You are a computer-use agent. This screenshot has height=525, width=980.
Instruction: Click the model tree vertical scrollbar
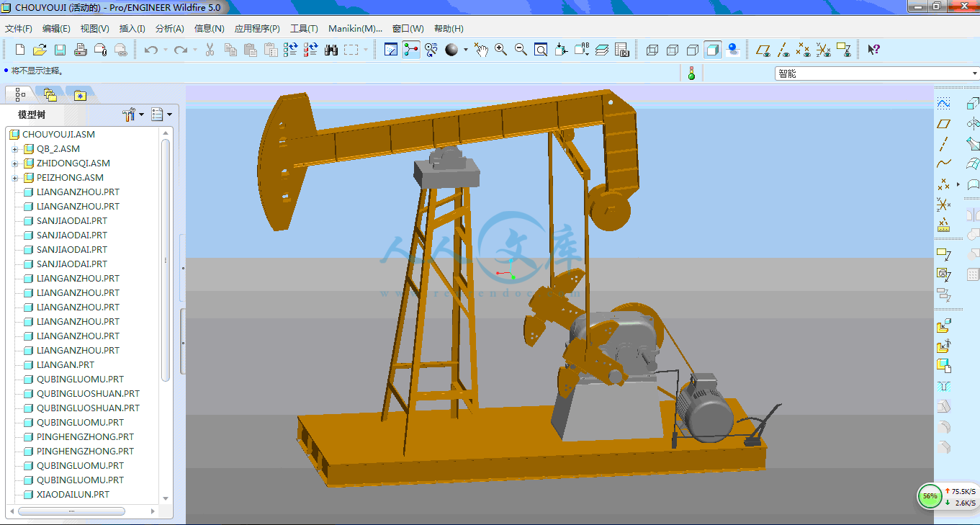point(166,259)
